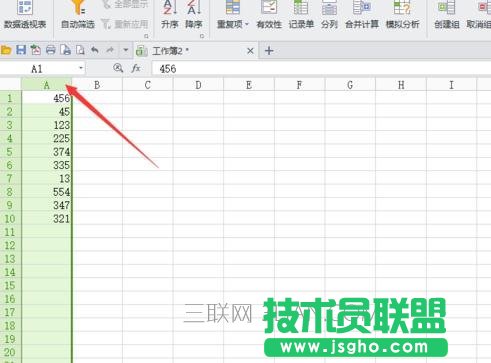This screenshot has height=363, width=491.
Task: Select column B header
Action: 97,85
